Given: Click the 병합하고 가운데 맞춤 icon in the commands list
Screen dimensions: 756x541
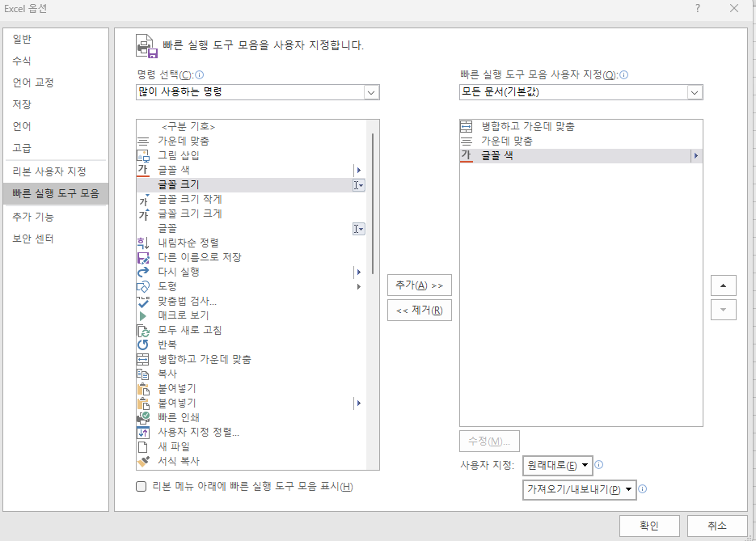Looking at the screenshot, I should (x=143, y=359).
